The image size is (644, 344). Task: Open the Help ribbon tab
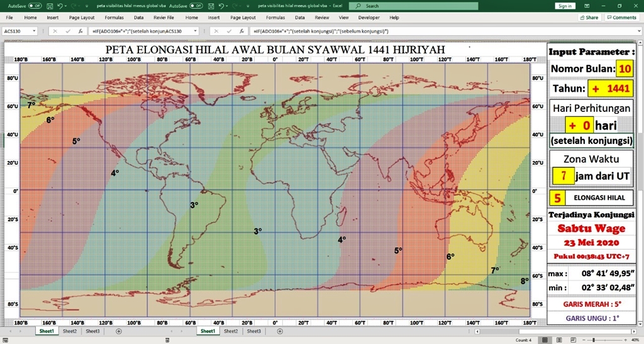click(394, 18)
